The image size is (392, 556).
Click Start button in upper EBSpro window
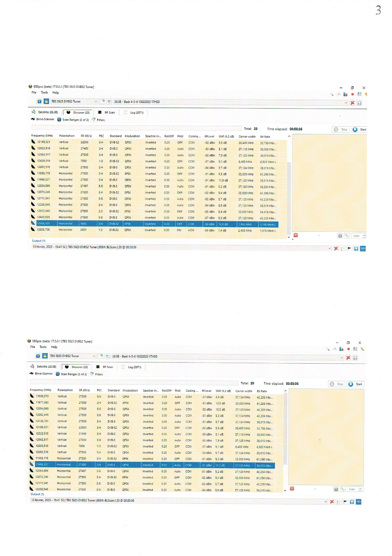pos(360,129)
